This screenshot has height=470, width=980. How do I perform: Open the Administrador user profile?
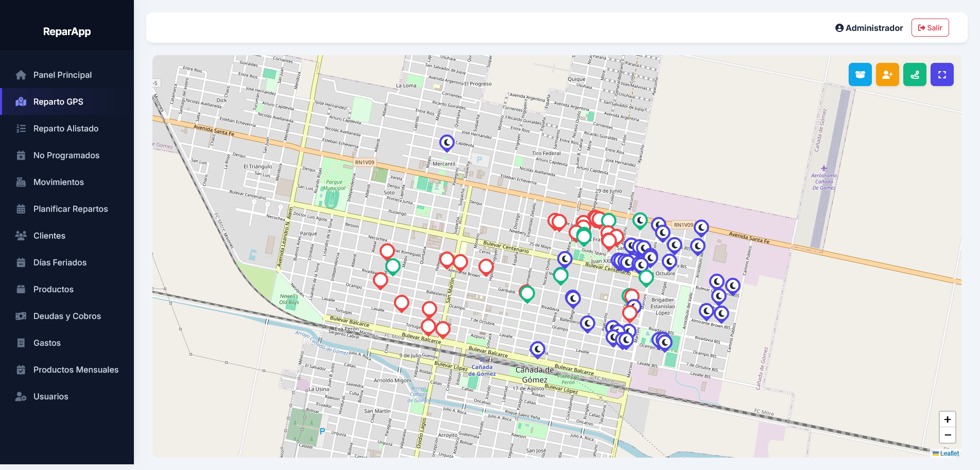(869, 28)
